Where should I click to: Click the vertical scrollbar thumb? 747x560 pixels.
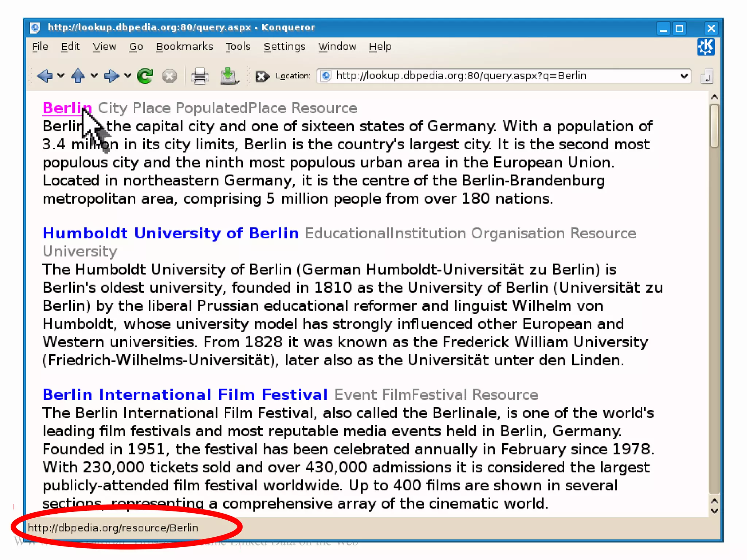pos(714,126)
